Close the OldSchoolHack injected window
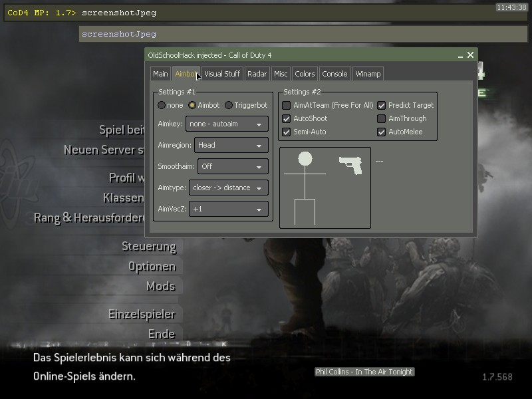Viewport: 532px width, 399px height. [470, 55]
